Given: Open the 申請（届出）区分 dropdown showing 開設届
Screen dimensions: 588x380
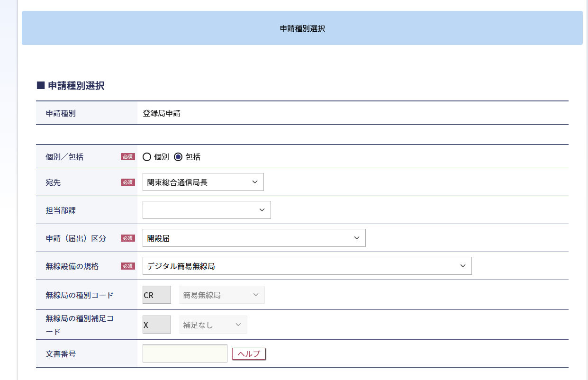Looking at the screenshot, I should [254, 238].
